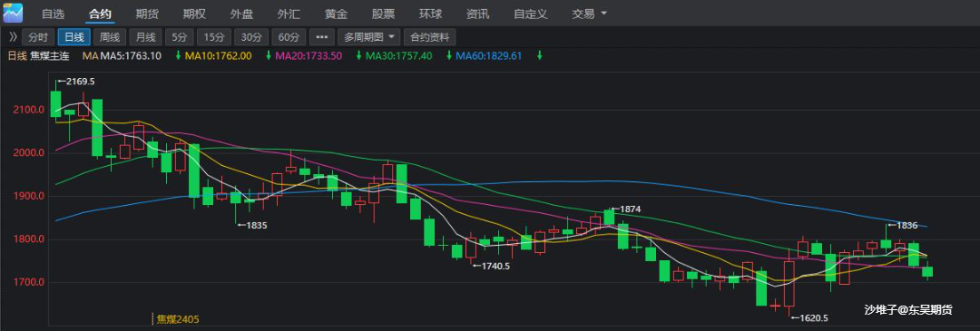
Task: Click the down arrow after MA60 value
Action: (539, 55)
